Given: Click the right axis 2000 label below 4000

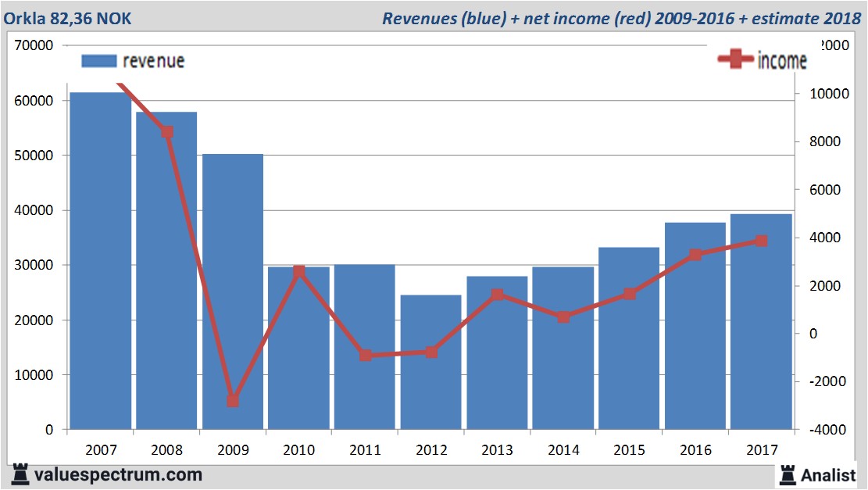Looking at the screenshot, I should coord(825,286).
